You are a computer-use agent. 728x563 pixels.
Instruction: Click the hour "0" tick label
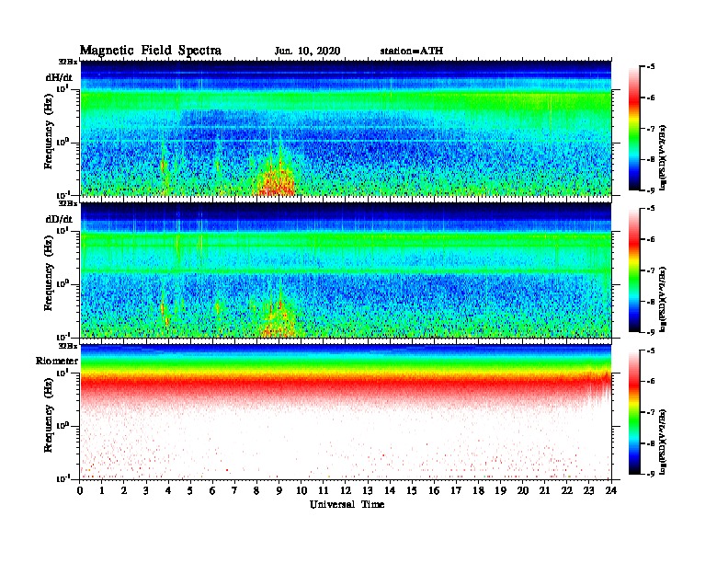[x=80, y=490]
